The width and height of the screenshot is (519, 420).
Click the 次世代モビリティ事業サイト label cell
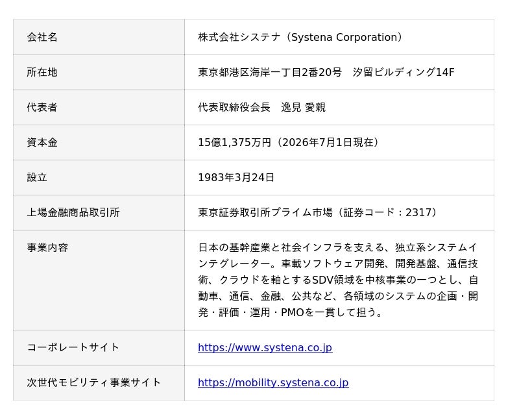99,383
